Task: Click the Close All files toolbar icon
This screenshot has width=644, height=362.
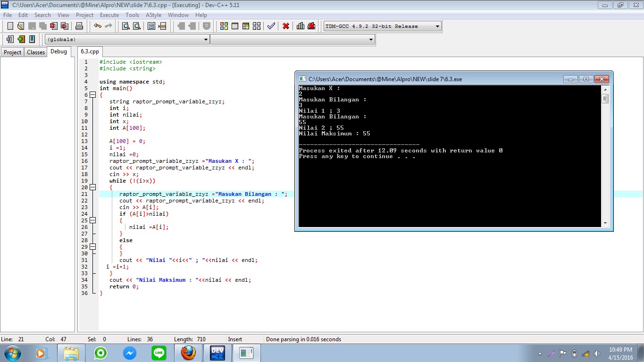Action: coord(65,26)
